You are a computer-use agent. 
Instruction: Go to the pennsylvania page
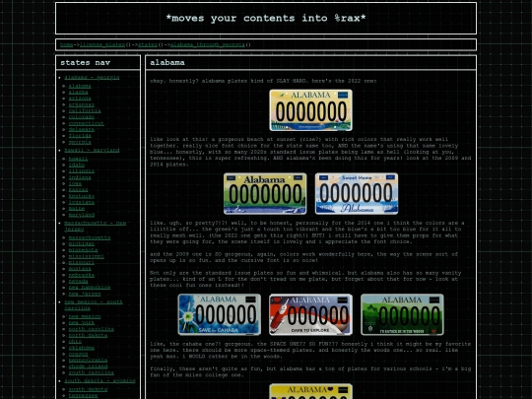point(88,360)
